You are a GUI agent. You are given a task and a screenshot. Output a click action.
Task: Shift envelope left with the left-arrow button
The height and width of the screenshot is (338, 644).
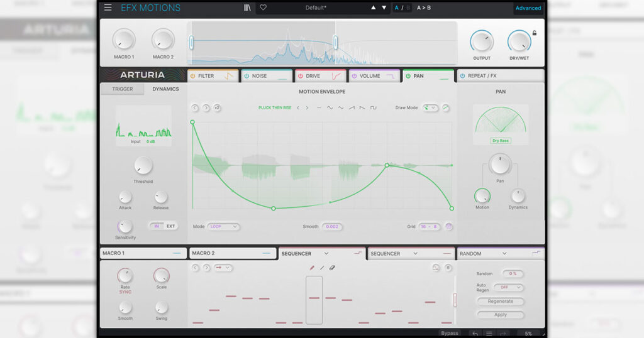[x=195, y=108]
